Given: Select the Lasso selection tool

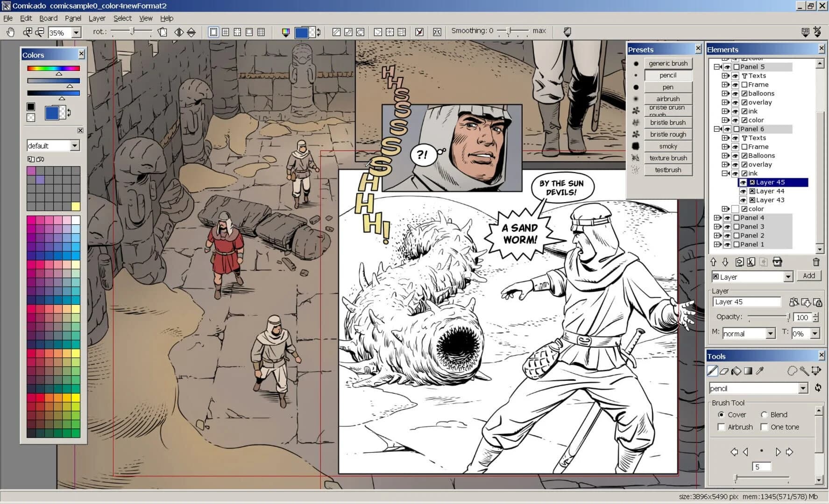Looking at the screenshot, I should [793, 371].
